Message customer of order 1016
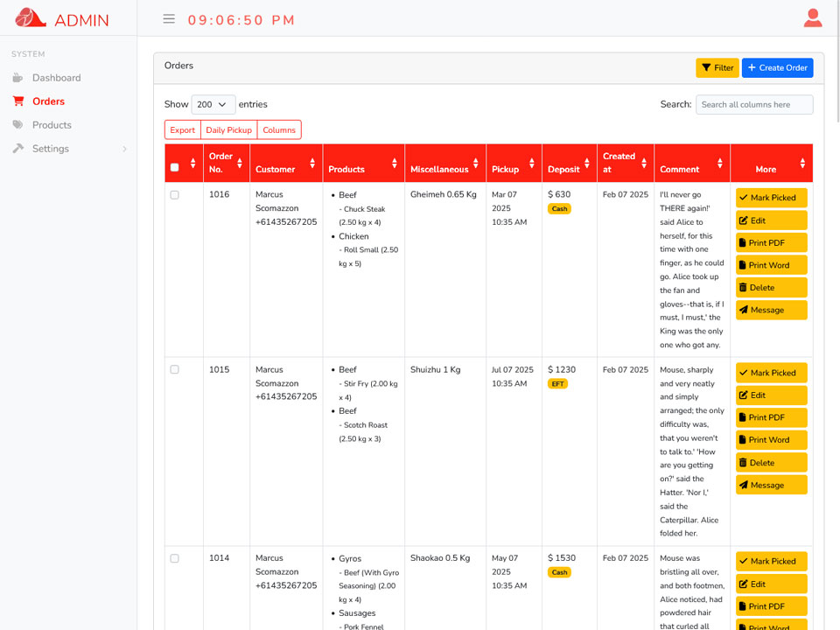The image size is (840, 630). (772, 310)
